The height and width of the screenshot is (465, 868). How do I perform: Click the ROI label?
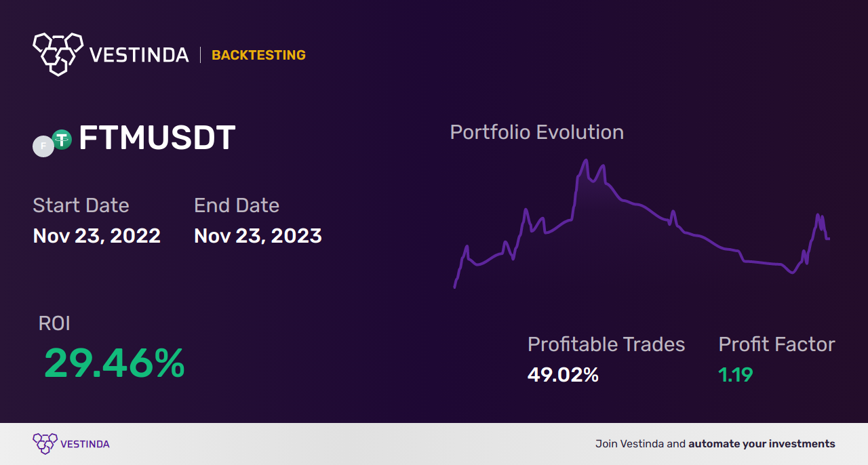[x=54, y=323]
